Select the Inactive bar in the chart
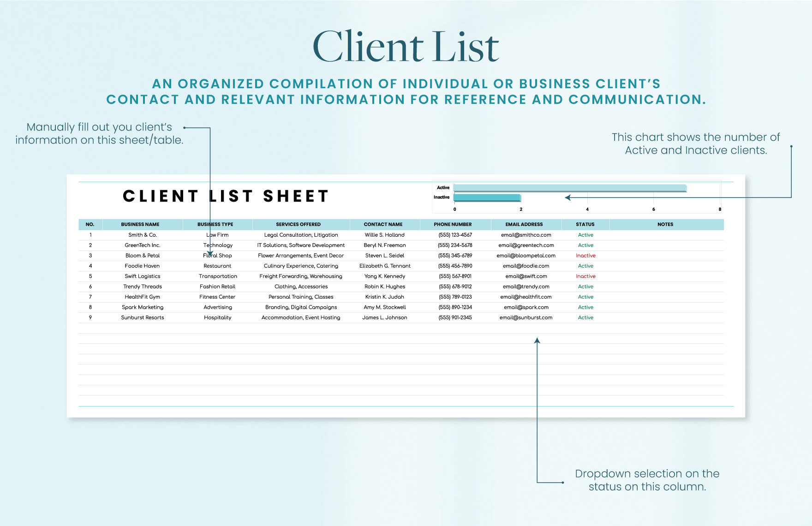This screenshot has width=812, height=526. 487,197
